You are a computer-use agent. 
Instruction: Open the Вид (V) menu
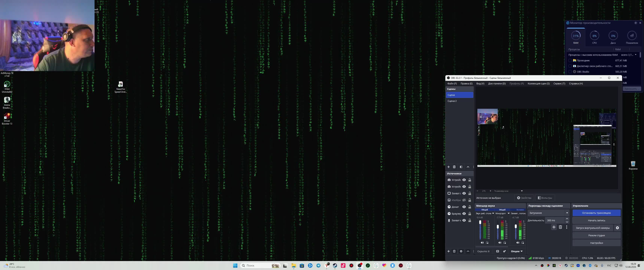coord(480,83)
